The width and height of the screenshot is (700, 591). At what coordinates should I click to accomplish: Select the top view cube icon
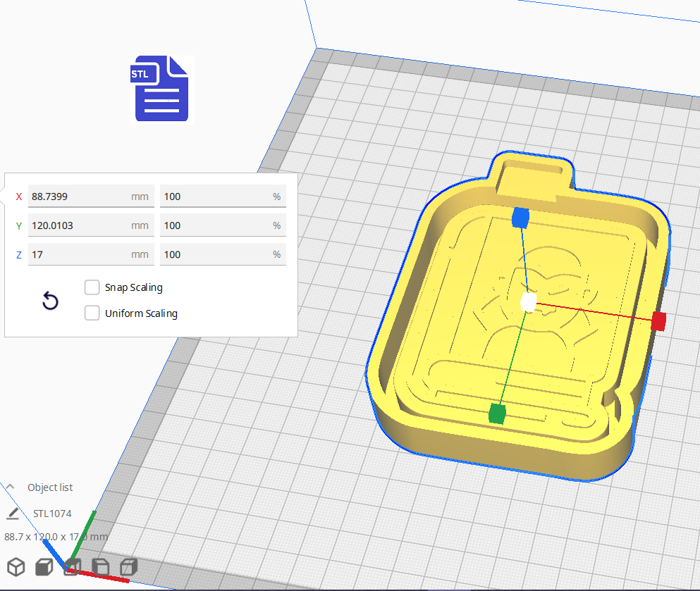(x=72, y=567)
